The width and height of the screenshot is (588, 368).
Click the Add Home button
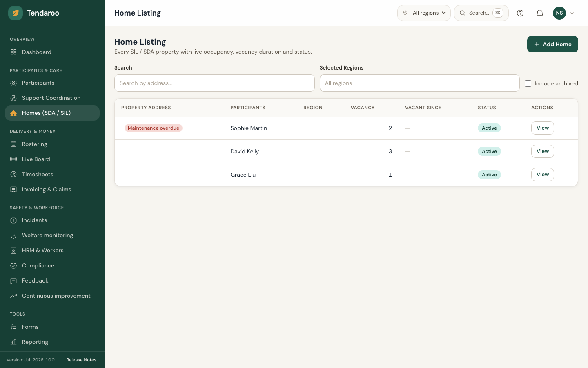[552, 44]
